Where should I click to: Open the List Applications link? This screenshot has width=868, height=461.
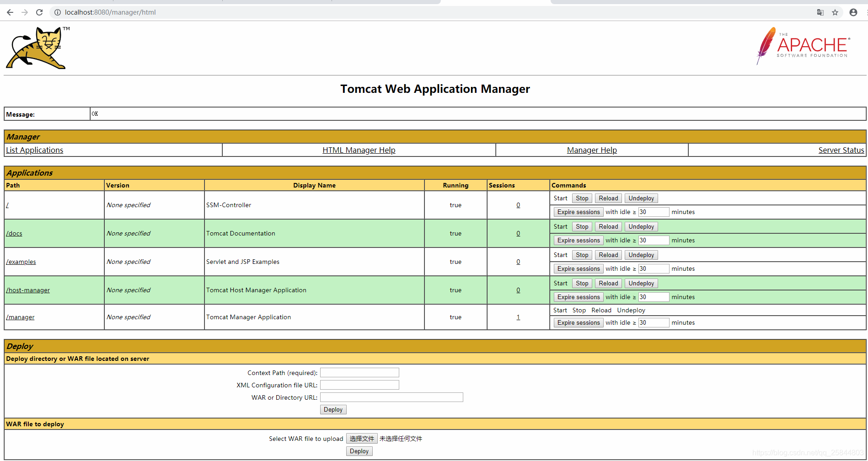[x=35, y=150]
